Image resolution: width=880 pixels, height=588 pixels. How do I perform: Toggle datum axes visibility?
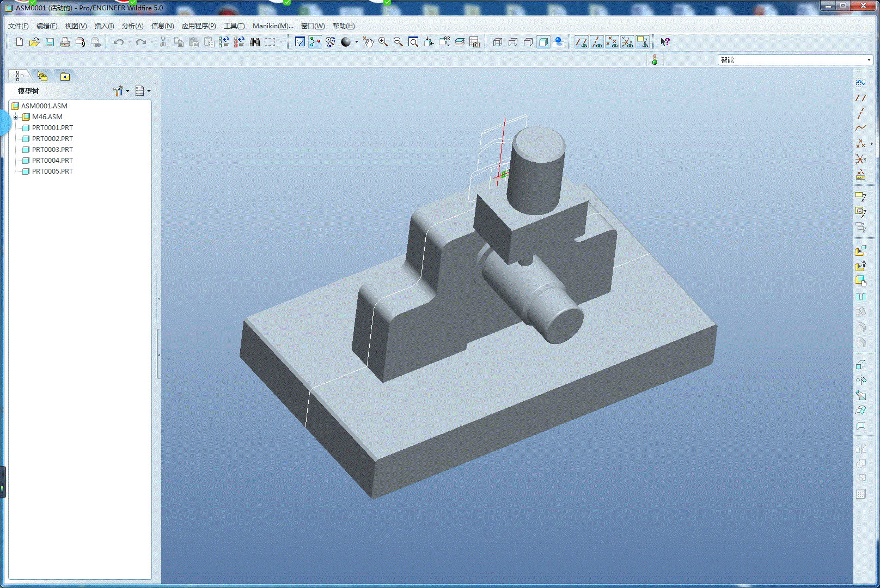tap(596, 42)
